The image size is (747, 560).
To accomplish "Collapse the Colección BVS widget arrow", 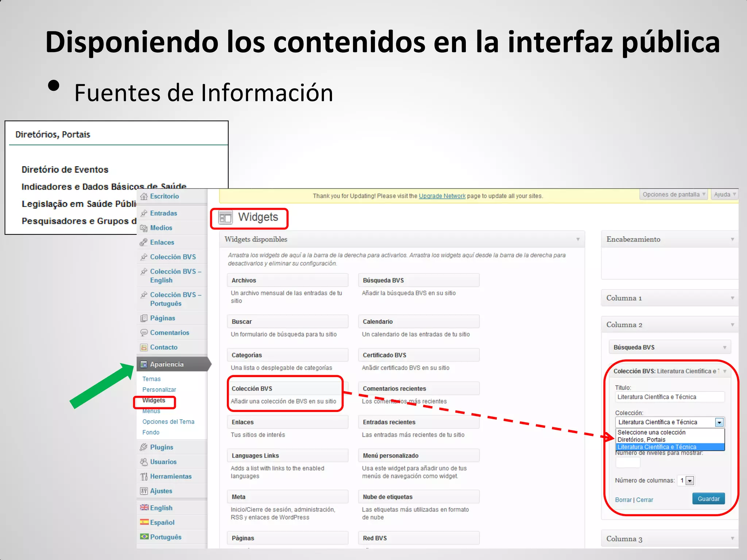I will pyautogui.click(x=725, y=371).
